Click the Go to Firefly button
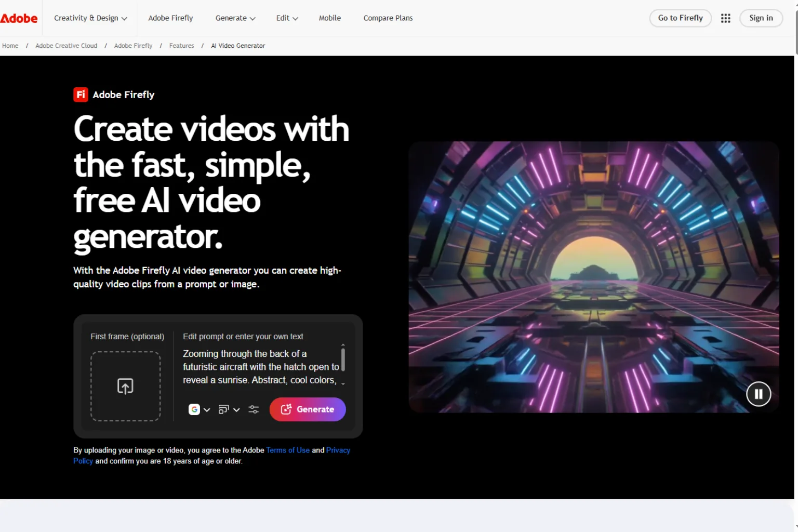The image size is (798, 532). tap(681, 18)
